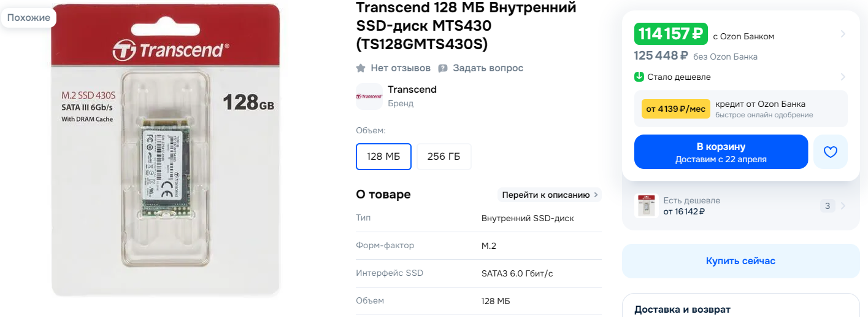Screen dimensions: 868x317
Task: Click the star rating icon
Action: click(361, 68)
